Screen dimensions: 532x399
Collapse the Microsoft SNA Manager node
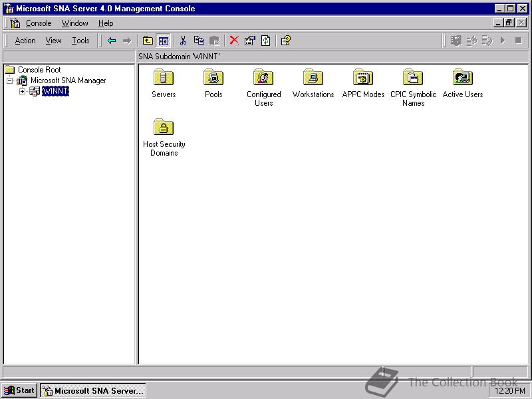pos(10,80)
